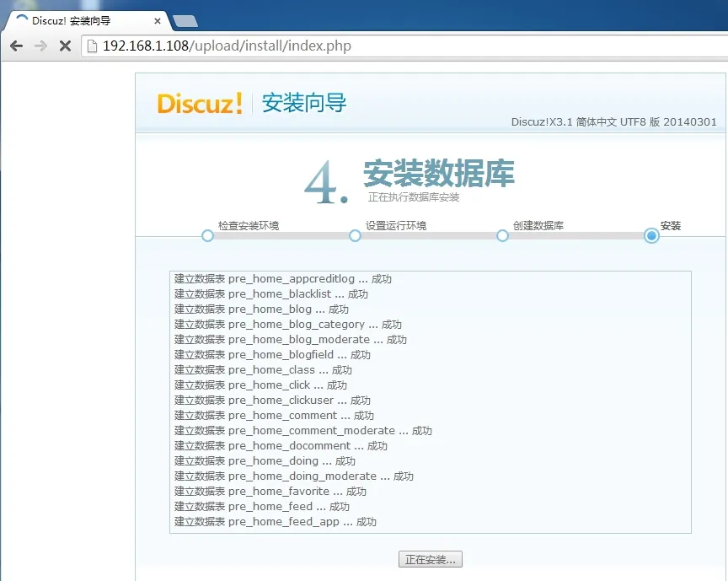This screenshot has width=728, height=581.
Task: Click log line pre_home_feed ... 成功
Action: 262,507
